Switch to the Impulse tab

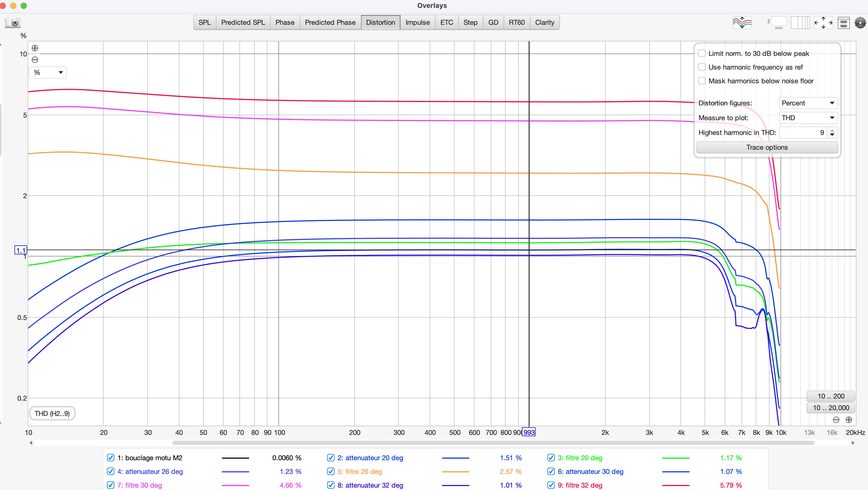[417, 23]
